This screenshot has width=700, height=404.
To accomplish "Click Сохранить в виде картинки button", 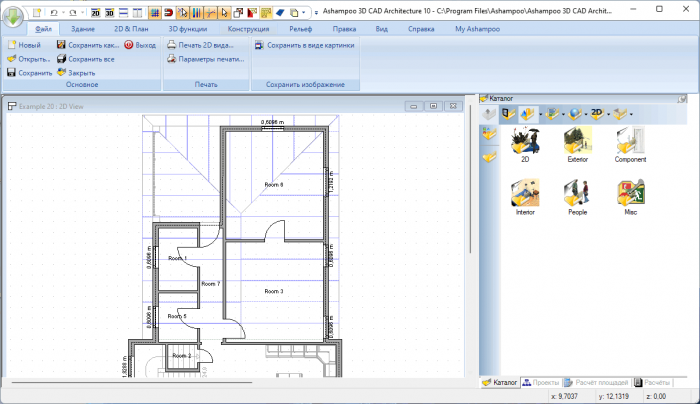I will [310, 45].
